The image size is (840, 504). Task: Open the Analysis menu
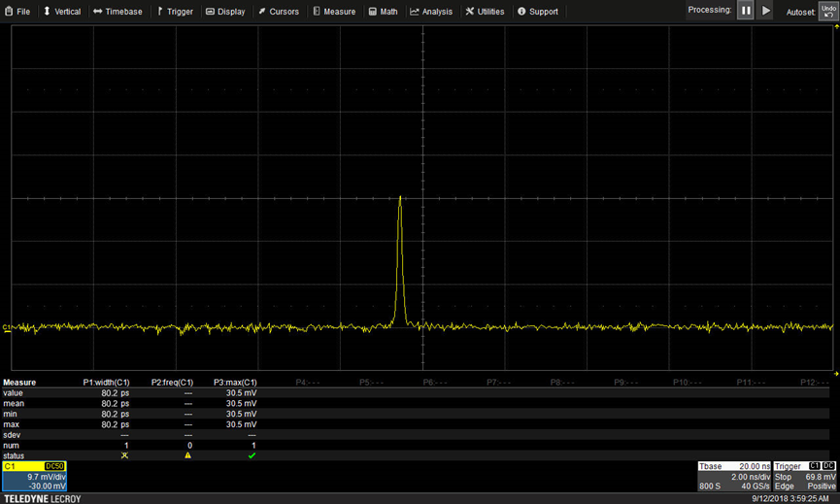coord(431,12)
